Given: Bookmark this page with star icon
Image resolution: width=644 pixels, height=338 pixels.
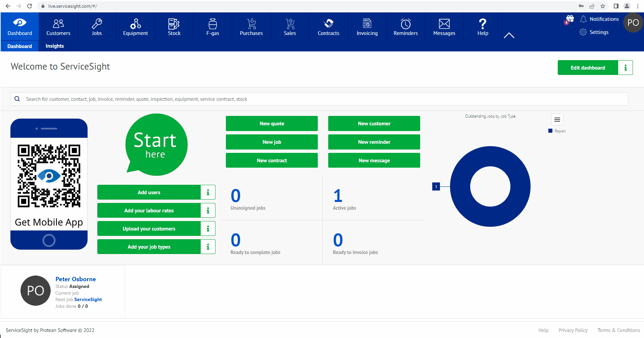Looking at the screenshot, I should click(603, 6).
